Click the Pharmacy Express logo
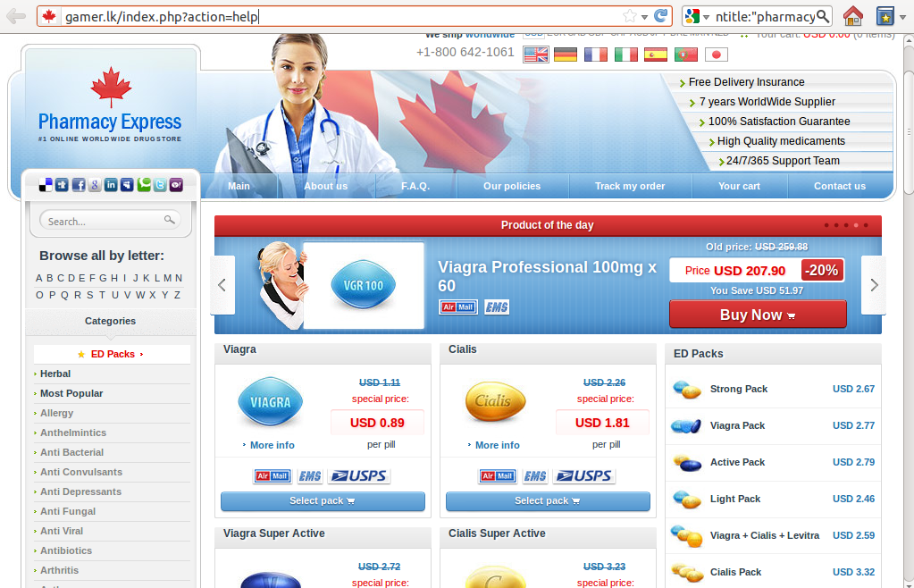 (110, 105)
